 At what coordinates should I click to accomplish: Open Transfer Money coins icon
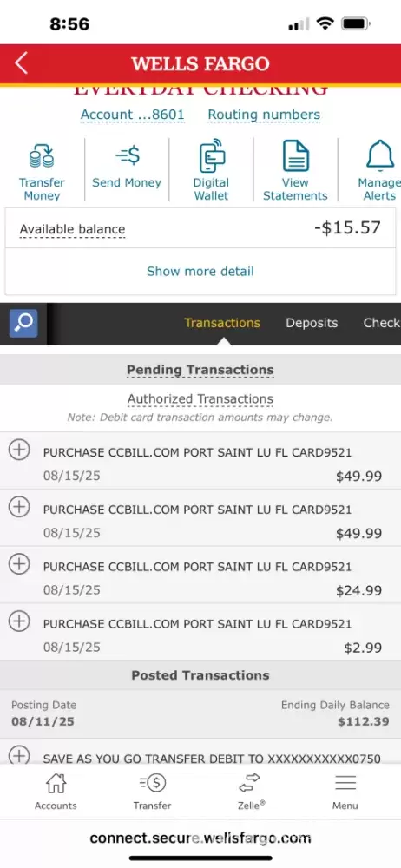(42, 156)
